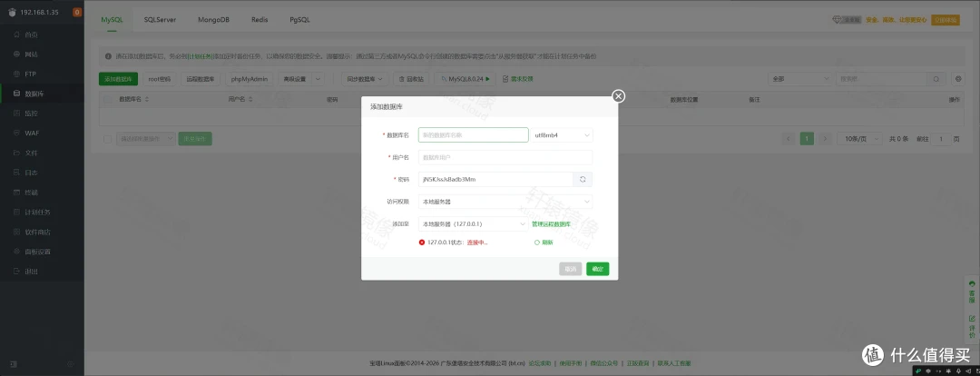
Task: Click the sidebar collapse icon at bottom left
Action: coord(14,363)
